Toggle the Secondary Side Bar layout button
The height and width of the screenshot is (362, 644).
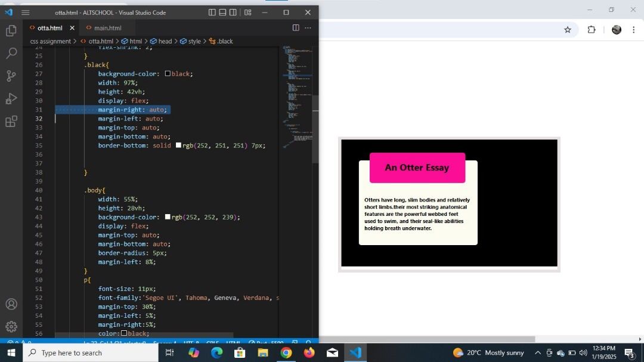(x=233, y=13)
